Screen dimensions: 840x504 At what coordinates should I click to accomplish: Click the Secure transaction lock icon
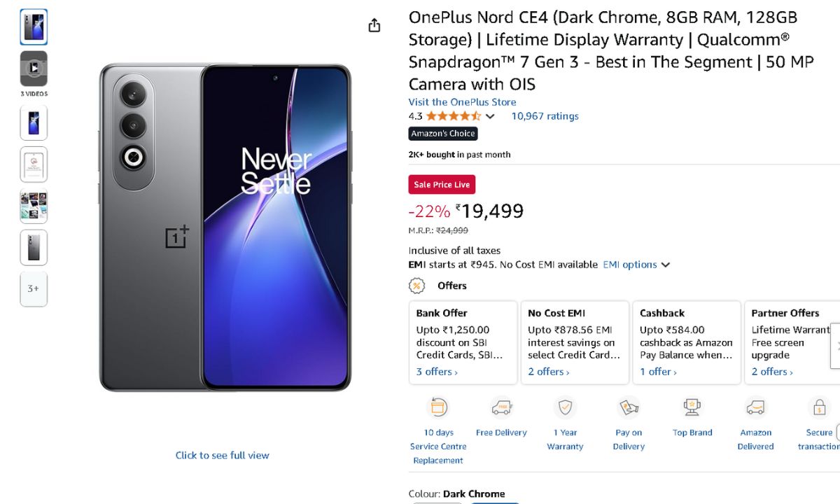(x=818, y=407)
